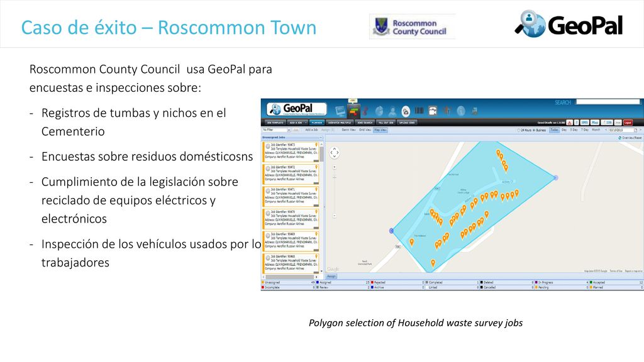Click the PLANNER button
The height and width of the screenshot is (362, 644).
pyautogui.click(x=317, y=123)
